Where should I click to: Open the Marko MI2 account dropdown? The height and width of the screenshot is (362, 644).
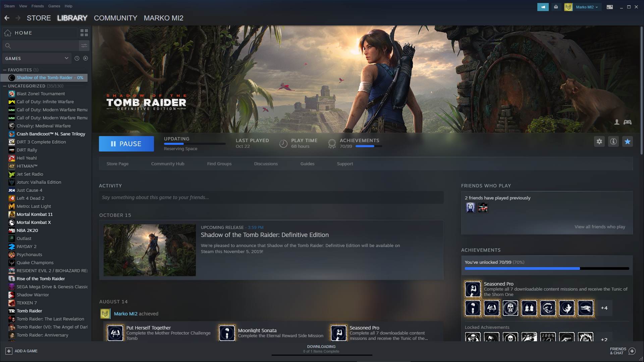(584, 7)
